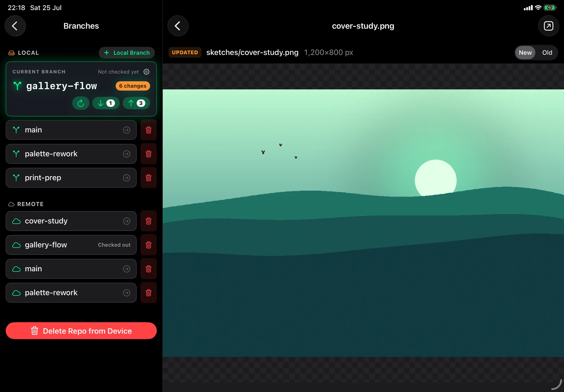Delete remote palette-rework branch
Image resolution: width=564 pixels, height=392 pixels.
(149, 293)
